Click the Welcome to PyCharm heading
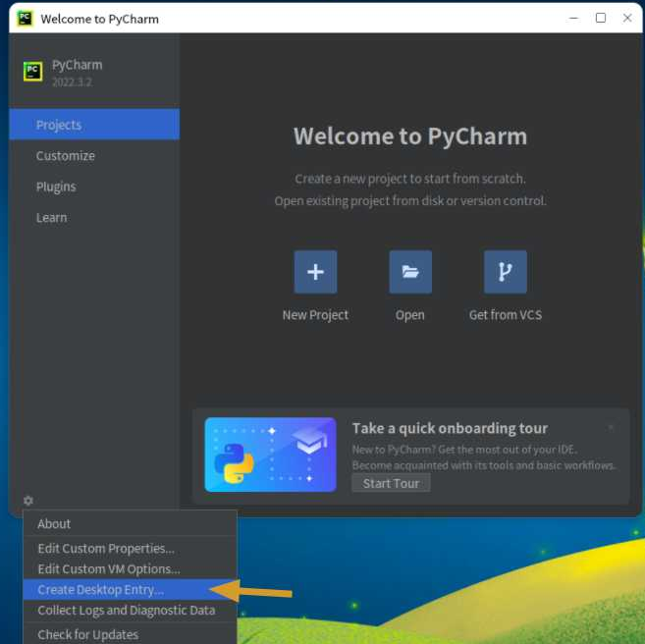Screen dimensions: 645x644 click(410, 136)
